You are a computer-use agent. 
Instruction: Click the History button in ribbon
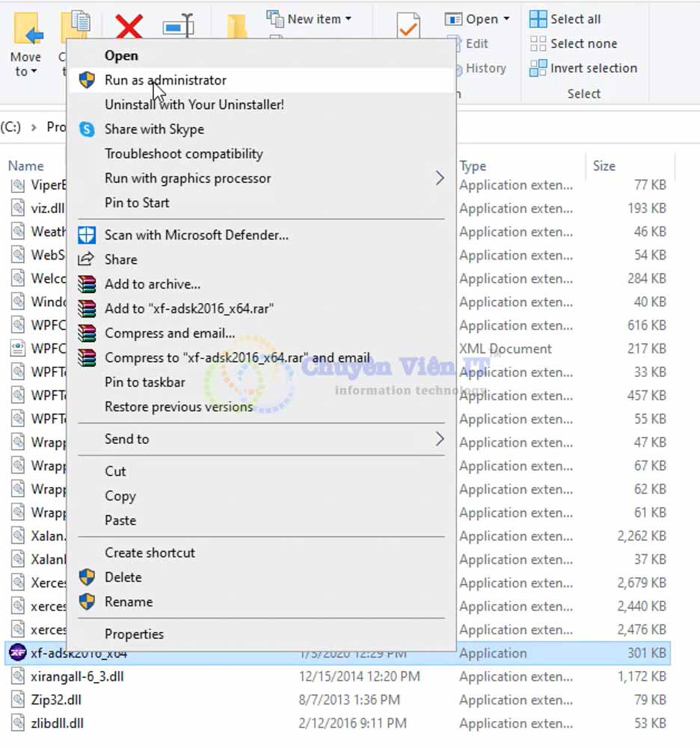pyautogui.click(x=485, y=68)
